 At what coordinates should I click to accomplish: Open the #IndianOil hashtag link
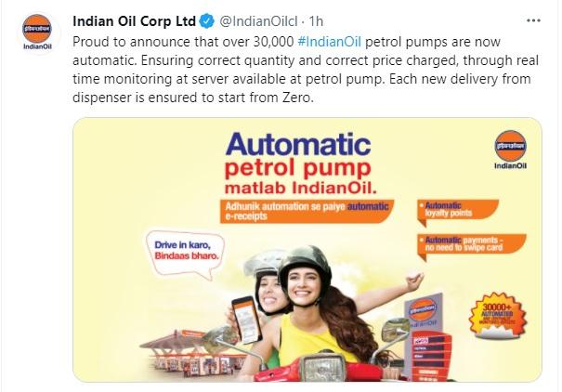pyautogui.click(x=329, y=42)
